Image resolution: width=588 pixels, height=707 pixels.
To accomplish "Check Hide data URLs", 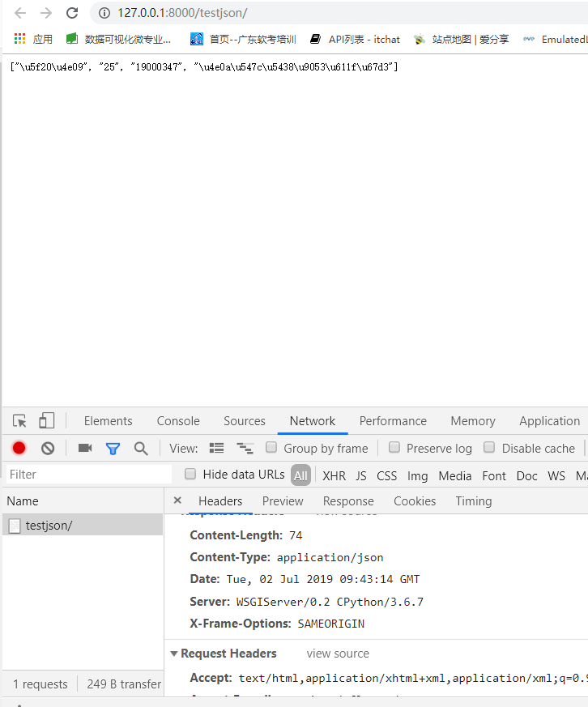I will 190,474.
